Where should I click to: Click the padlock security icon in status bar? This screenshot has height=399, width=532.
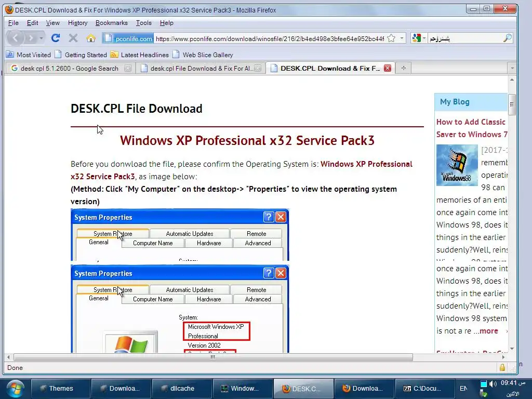[502, 367]
